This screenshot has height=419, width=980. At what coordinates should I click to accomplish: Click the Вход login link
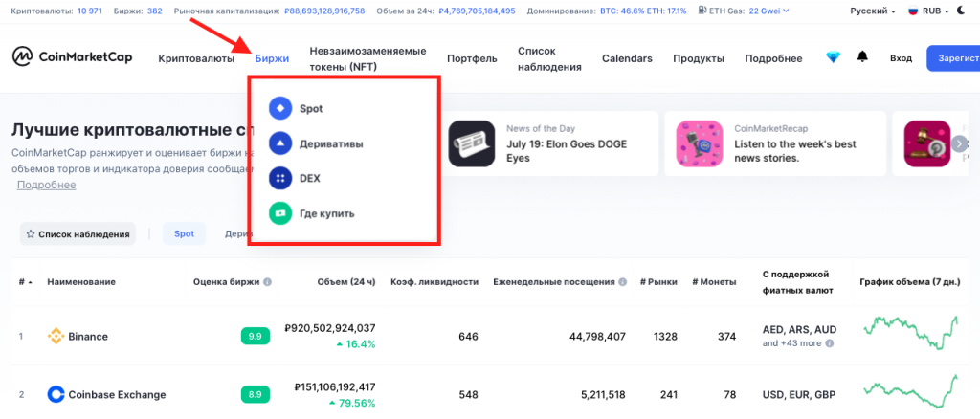901,58
